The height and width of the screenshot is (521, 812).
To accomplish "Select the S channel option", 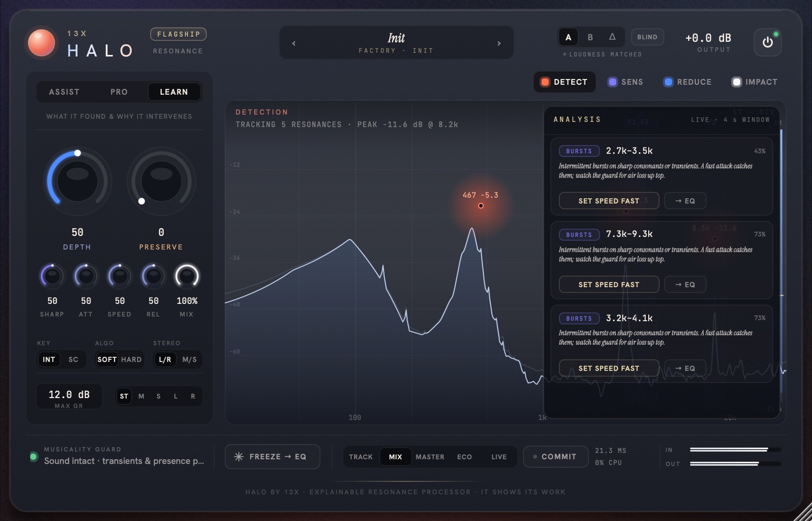I will (x=159, y=397).
